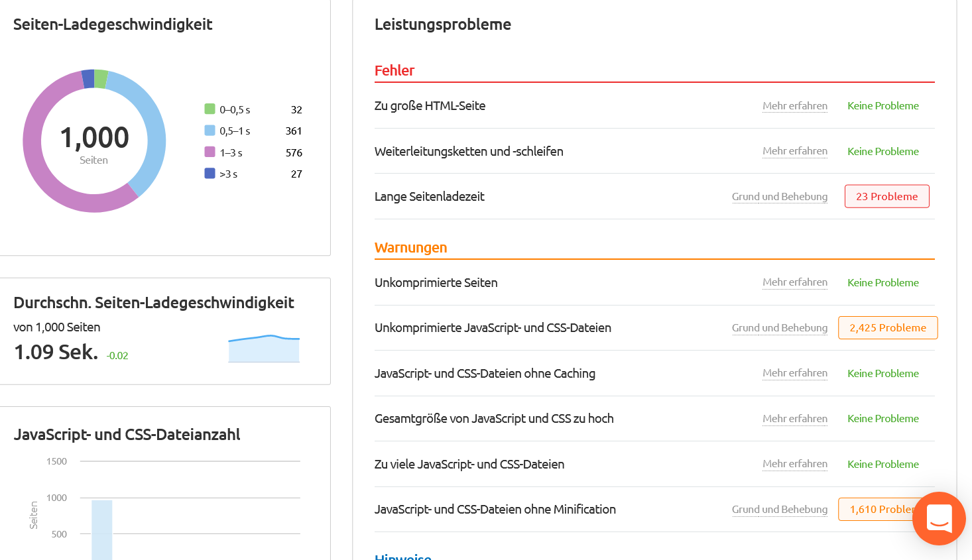Open the 23 Probleme button
The width and height of the screenshot is (972, 560).
(886, 196)
